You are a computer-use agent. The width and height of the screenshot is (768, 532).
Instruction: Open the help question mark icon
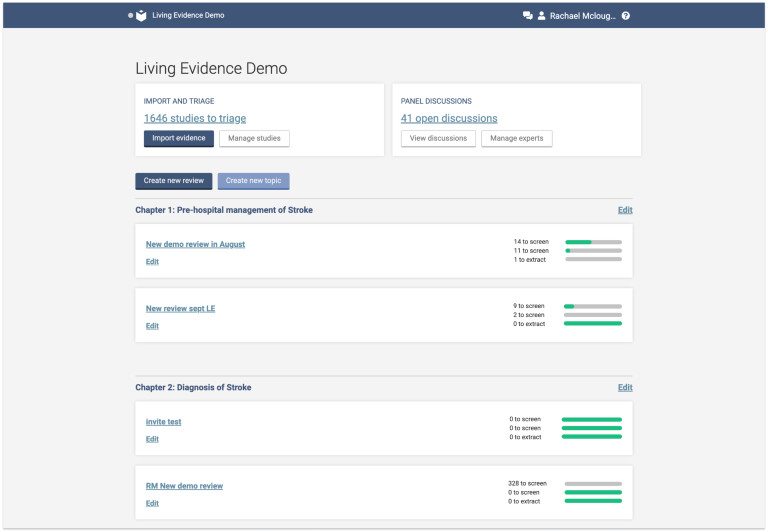pos(625,15)
